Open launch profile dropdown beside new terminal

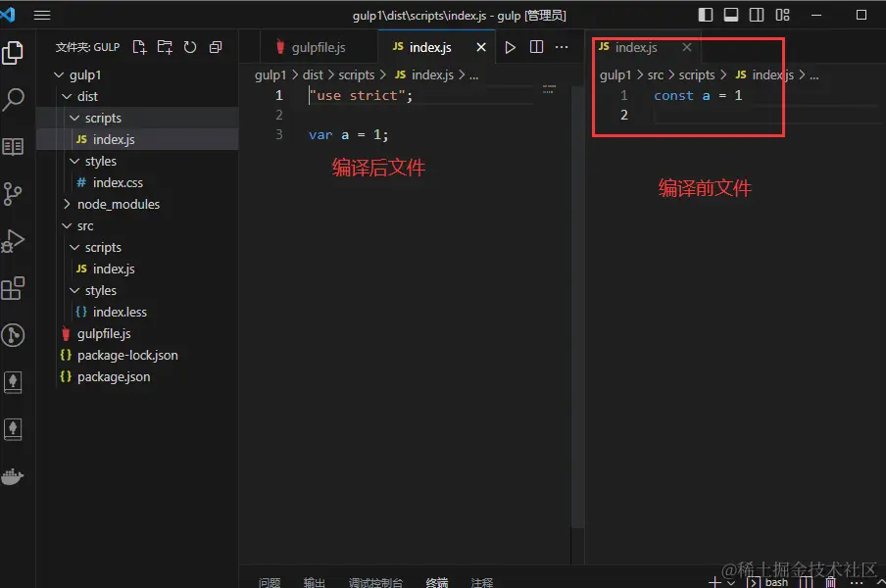(731, 582)
